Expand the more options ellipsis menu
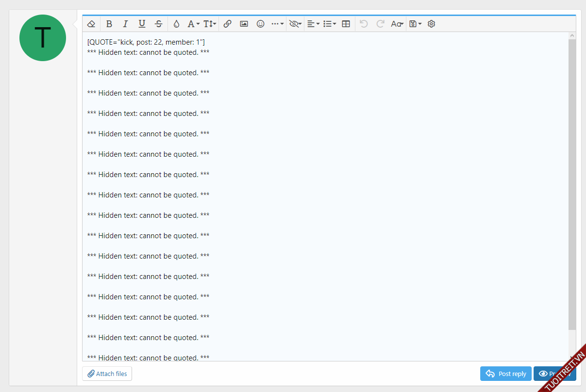Screen dimensions: 586x392 (277, 24)
